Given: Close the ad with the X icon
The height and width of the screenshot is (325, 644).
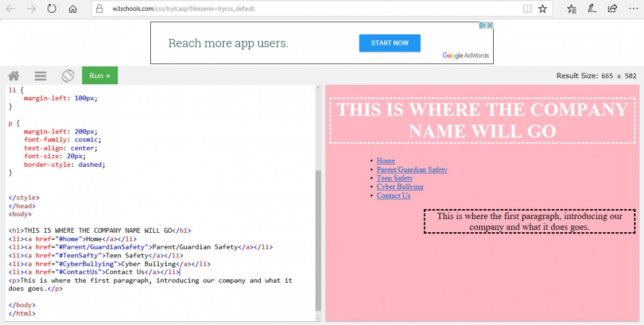Looking at the screenshot, I should (489, 25).
